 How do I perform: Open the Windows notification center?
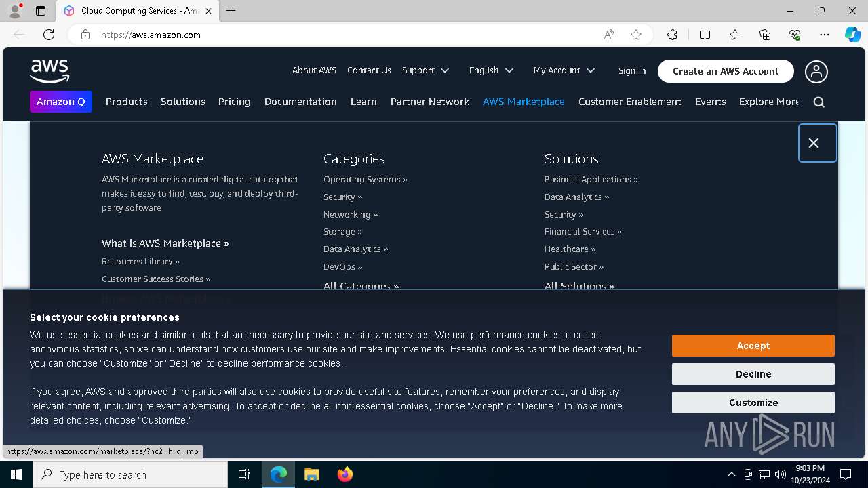click(x=846, y=474)
